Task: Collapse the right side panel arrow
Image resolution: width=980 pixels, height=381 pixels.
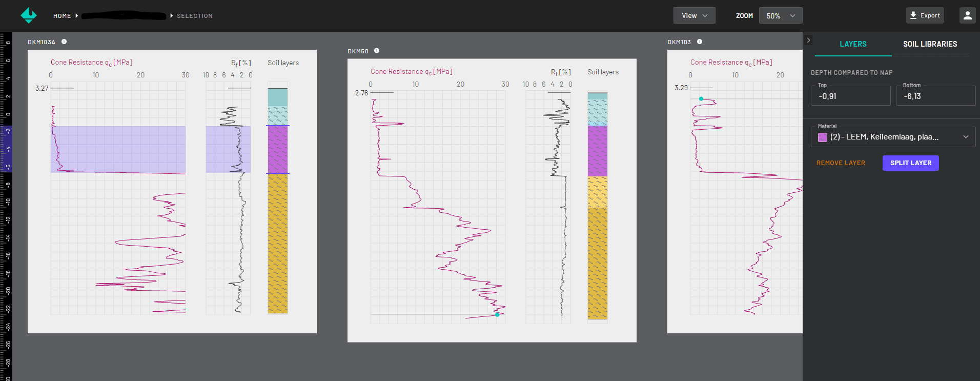Action: pyautogui.click(x=809, y=40)
